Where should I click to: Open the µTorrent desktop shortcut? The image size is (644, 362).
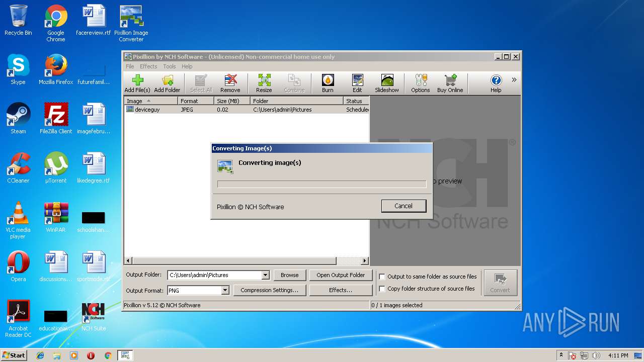click(x=56, y=168)
